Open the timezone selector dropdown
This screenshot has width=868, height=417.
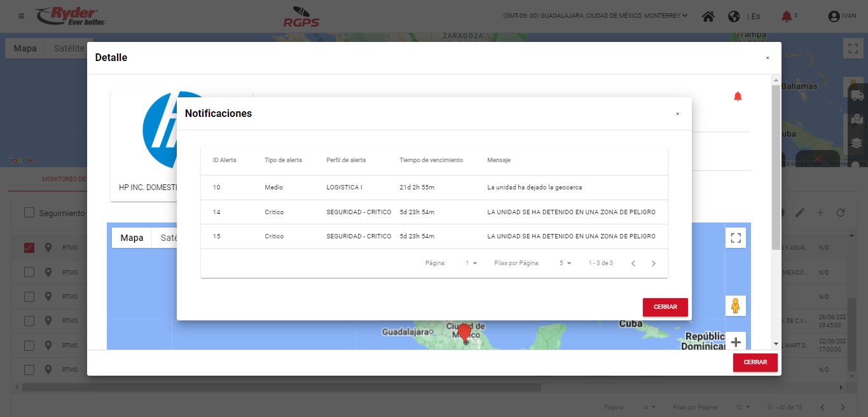[595, 16]
